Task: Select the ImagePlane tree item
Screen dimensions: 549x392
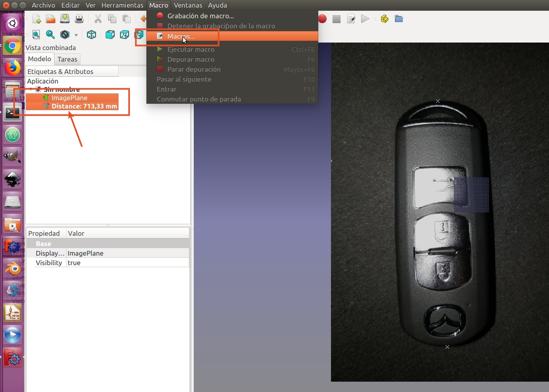Action: pyautogui.click(x=69, y=98)
